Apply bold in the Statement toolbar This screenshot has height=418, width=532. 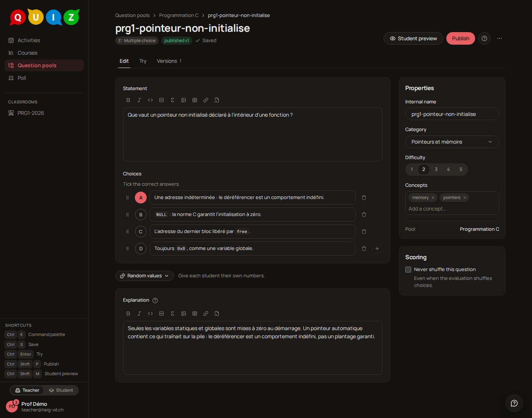(x=128, y=100)
